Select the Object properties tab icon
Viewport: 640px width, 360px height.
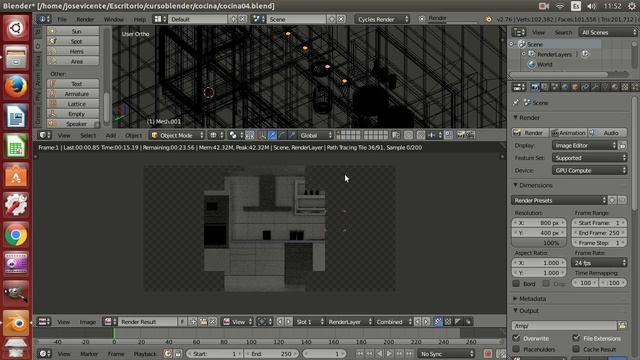tap(575, 87)
